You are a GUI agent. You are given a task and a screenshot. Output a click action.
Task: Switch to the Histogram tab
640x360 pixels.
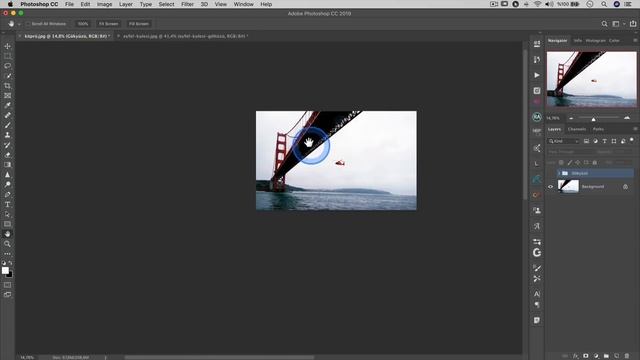[596, 41]
